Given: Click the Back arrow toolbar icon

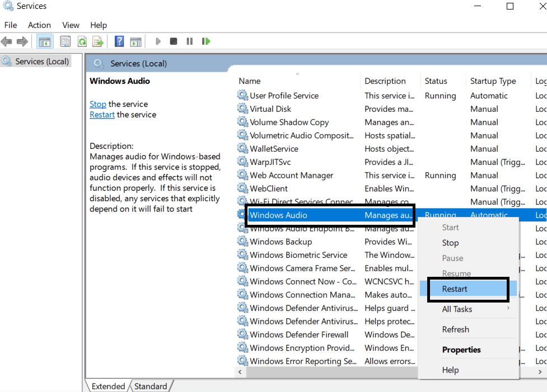Looking at the screenshot, I should [7, 41].
